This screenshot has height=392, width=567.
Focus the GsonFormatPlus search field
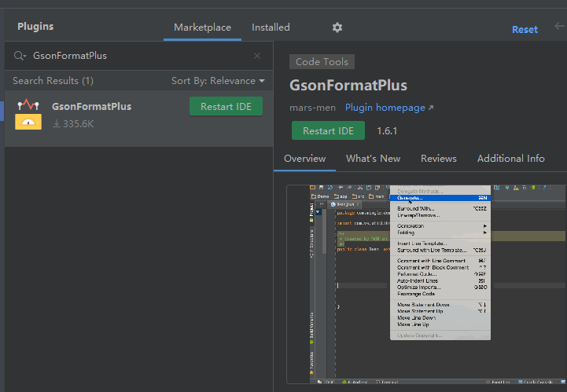pos(141,56)
